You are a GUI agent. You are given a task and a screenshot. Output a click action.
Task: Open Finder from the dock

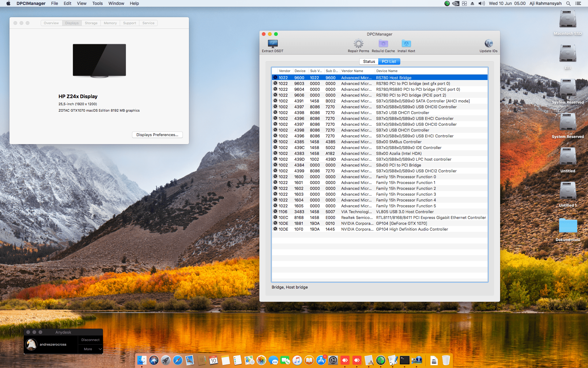142,360
